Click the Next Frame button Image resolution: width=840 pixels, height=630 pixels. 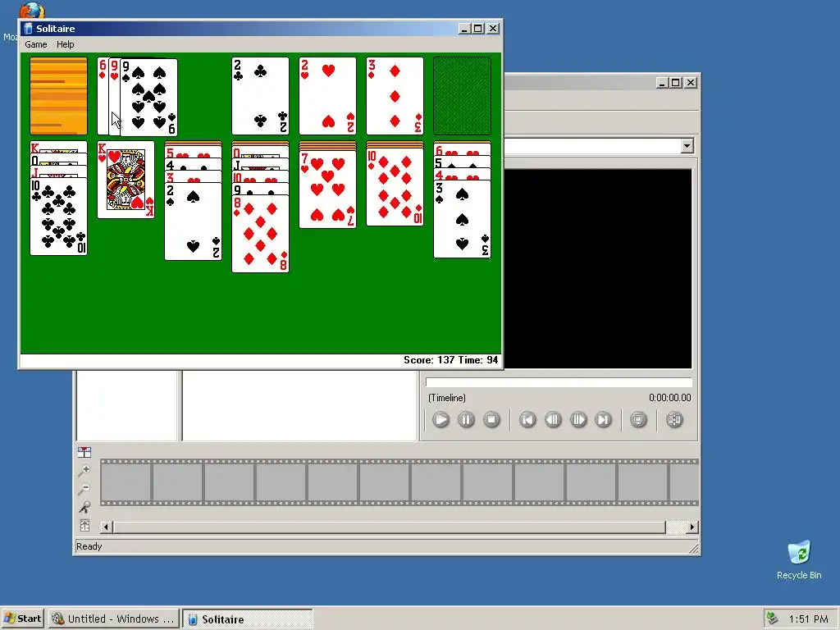click(578, 419)
